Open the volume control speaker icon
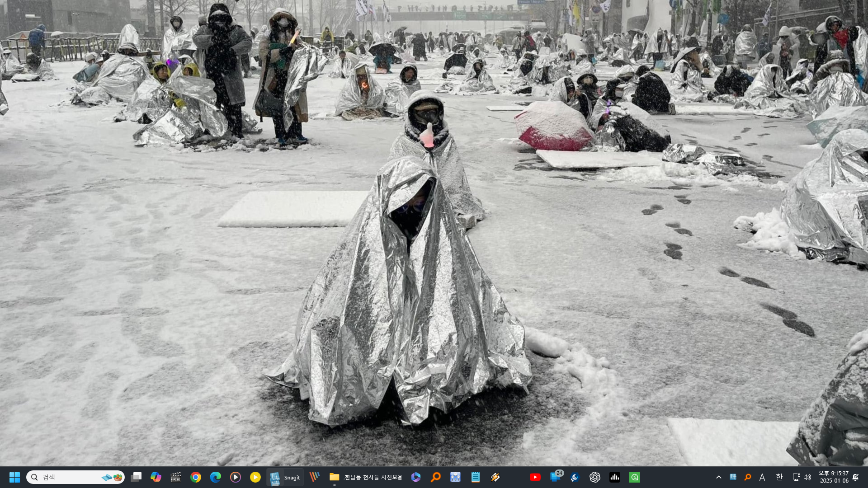Screen dimensions: 868x488 807,477
